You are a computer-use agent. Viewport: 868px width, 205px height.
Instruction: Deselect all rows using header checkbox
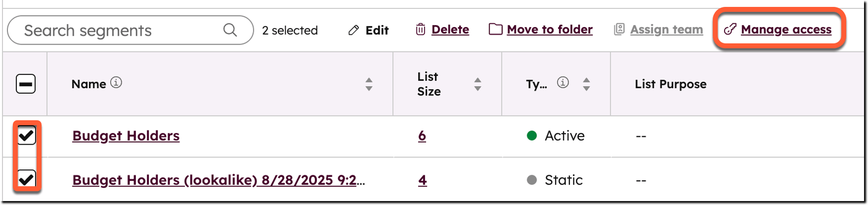pos(26,84)
